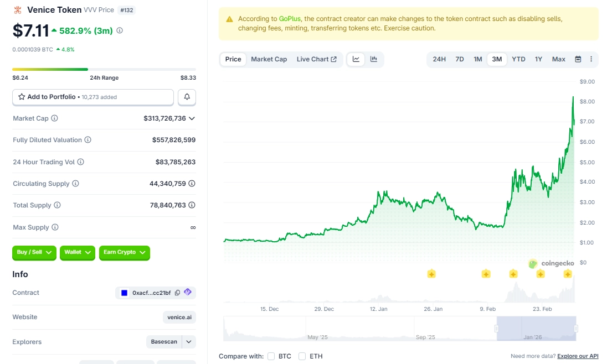This screenshot has width=607, height=364.
Task: Toggle the price alert bell
Action: click(187, 97)
